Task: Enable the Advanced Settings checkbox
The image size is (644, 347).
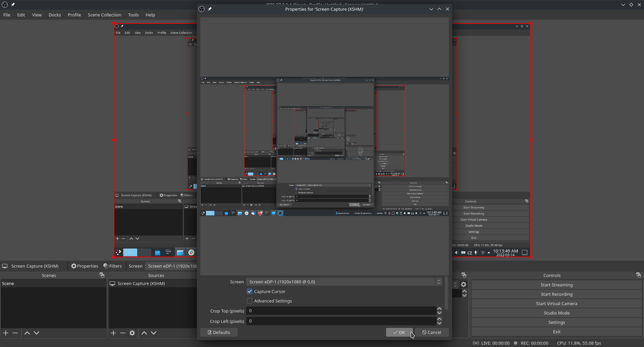Action: coord(250,301)
